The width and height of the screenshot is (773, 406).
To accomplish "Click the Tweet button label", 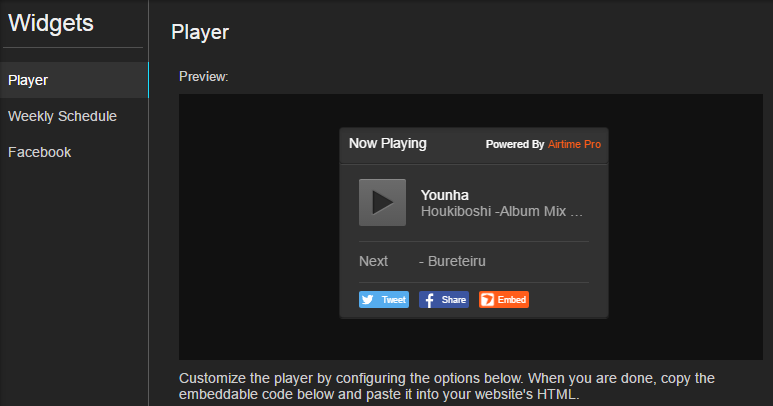I will (x=394, y=300).
